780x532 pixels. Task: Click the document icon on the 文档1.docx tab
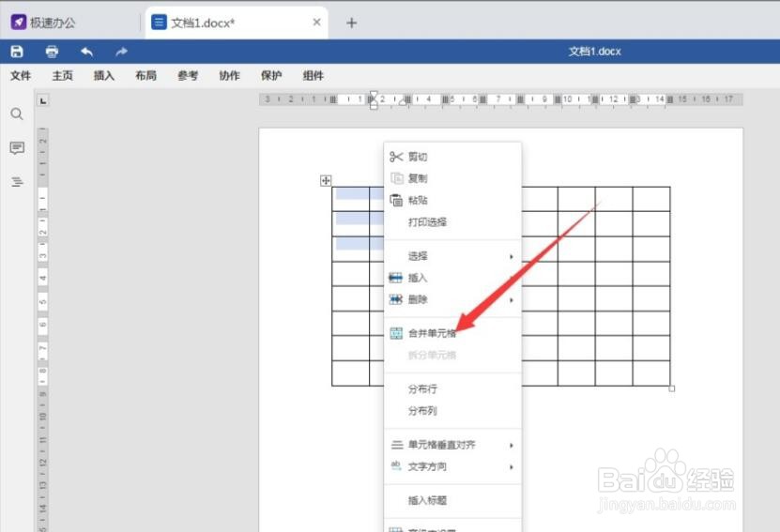click(x=159, y=23)
